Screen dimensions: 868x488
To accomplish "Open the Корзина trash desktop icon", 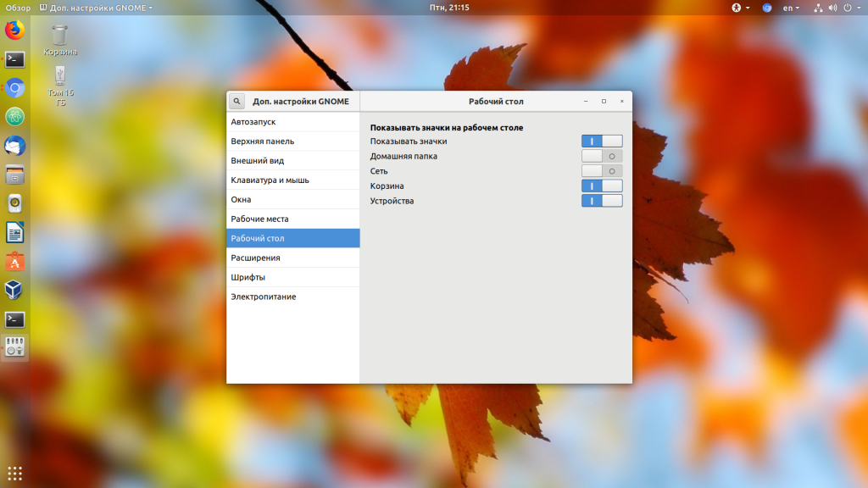I will coord(60,40).
